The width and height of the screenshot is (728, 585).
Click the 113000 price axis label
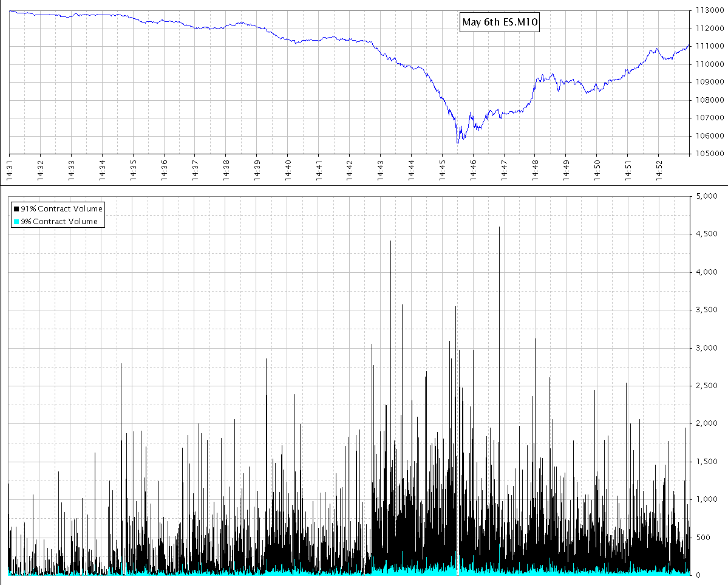click(x=708, y=10)
